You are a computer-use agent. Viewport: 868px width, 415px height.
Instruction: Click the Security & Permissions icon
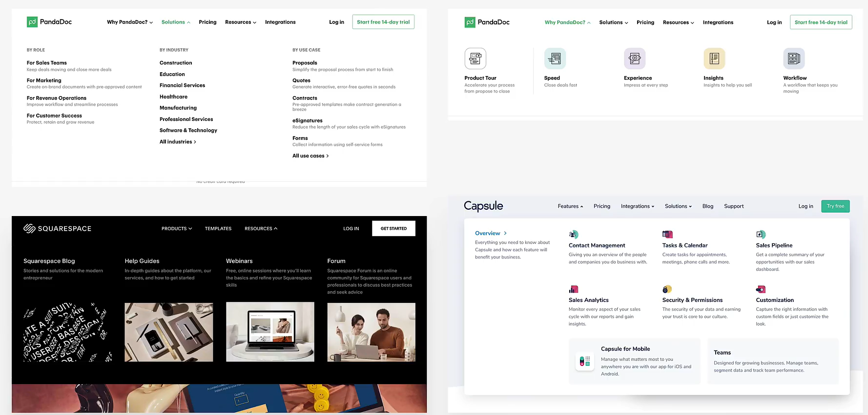click(667, 289)
